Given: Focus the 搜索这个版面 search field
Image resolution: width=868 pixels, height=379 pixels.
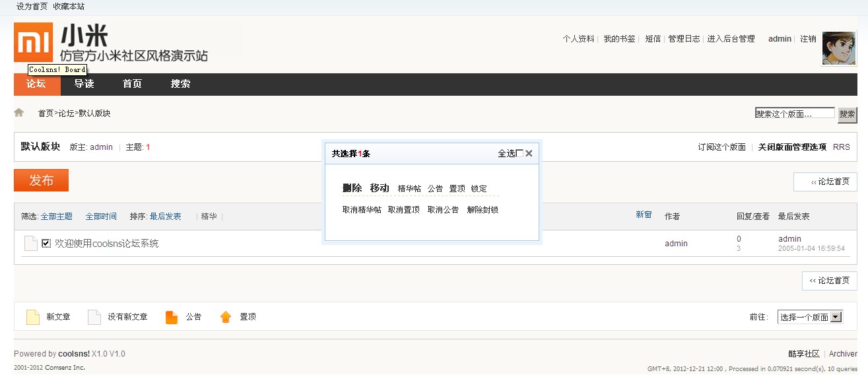Looking at the screenshot, I should point(795,114).
